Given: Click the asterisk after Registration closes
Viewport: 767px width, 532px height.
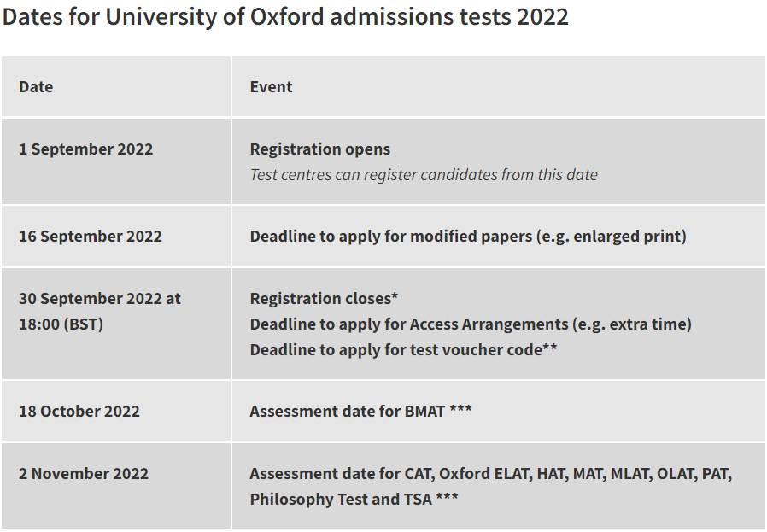Looking at the screenshot, I should [395, 297].
